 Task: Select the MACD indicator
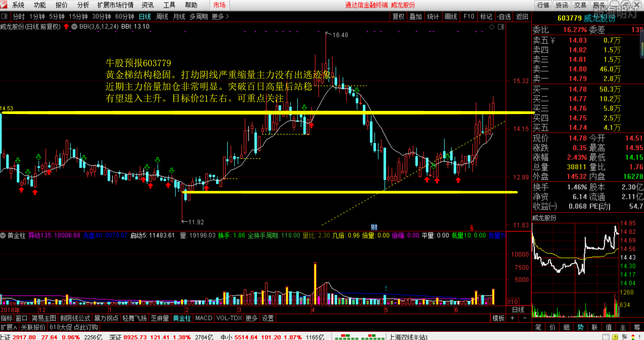(204, 318)
